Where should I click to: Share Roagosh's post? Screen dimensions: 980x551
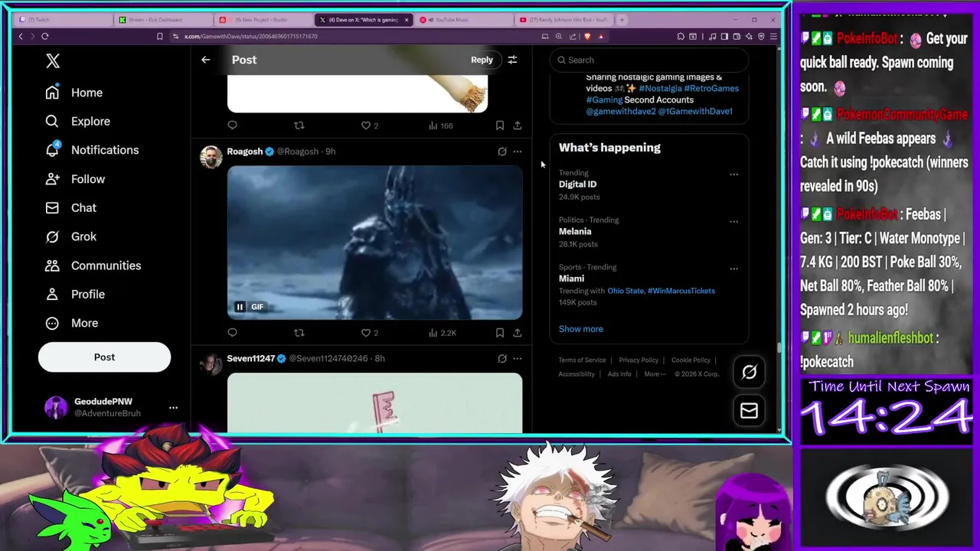click(x=518, y=333)
